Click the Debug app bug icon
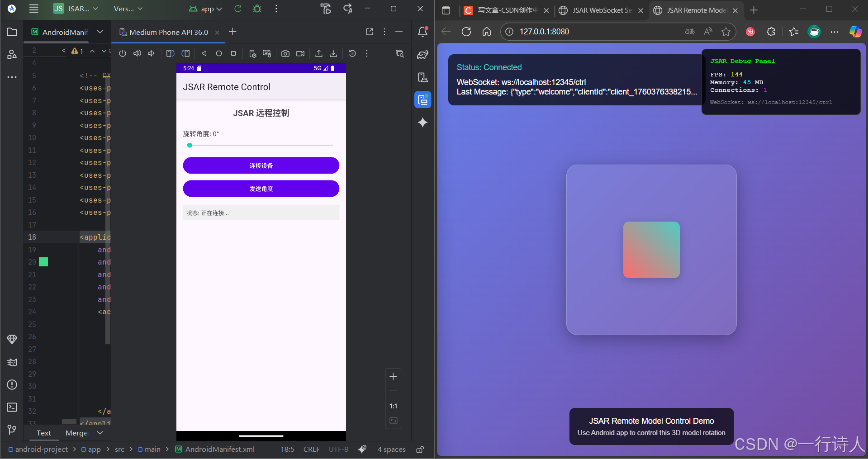This screenshot has height=459, width=868. click(257, 9)
